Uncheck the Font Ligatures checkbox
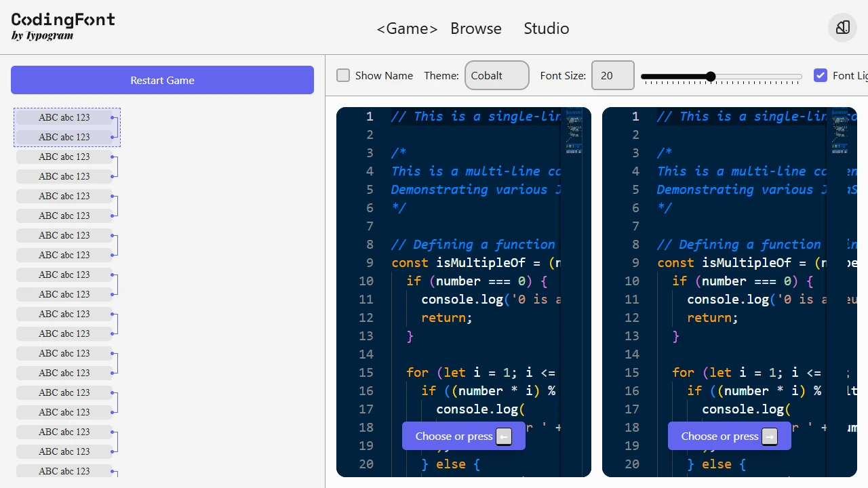The height and width of the screenshot is (488, 868). pyautogui.click(x=821, y=75)
